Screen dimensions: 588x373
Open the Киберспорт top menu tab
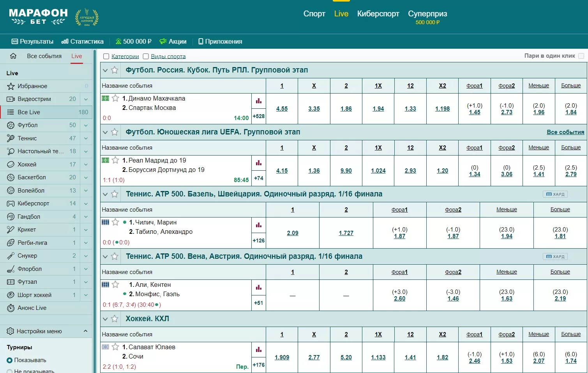coord(378,14)
